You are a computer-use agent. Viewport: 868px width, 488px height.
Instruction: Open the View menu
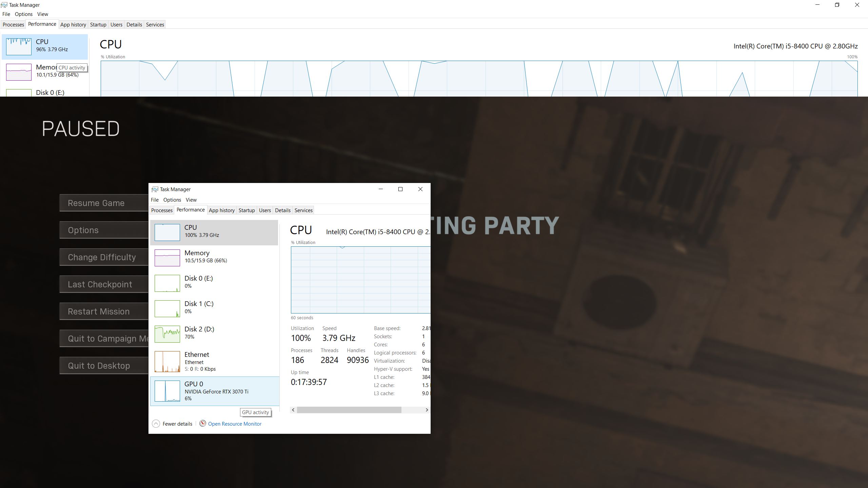click(x=191, y=200)
